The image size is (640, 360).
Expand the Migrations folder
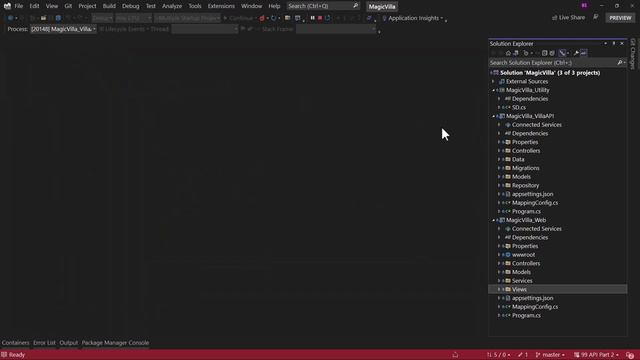(x=499, y=168)
